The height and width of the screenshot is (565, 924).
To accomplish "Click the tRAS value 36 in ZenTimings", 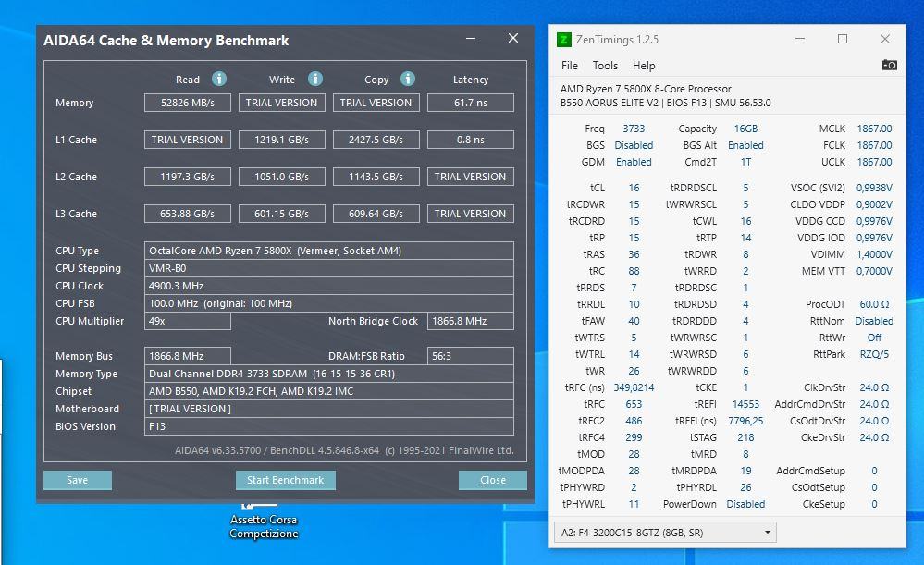I will coord(634,254).
